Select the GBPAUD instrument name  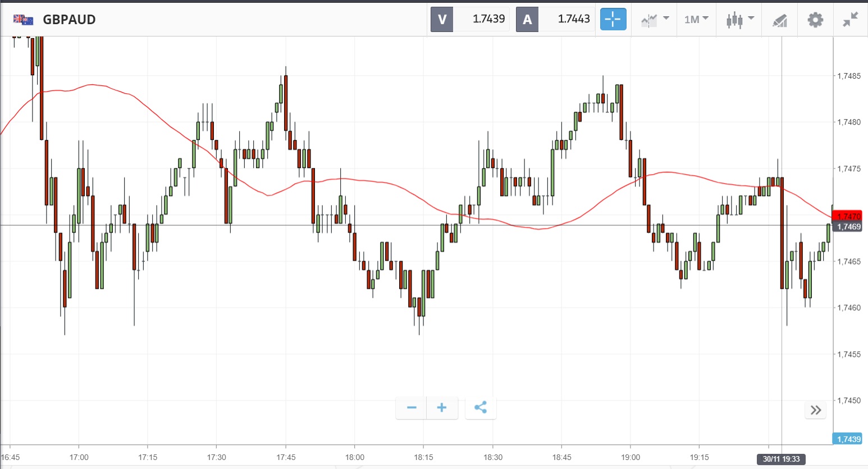click(69, 20)
